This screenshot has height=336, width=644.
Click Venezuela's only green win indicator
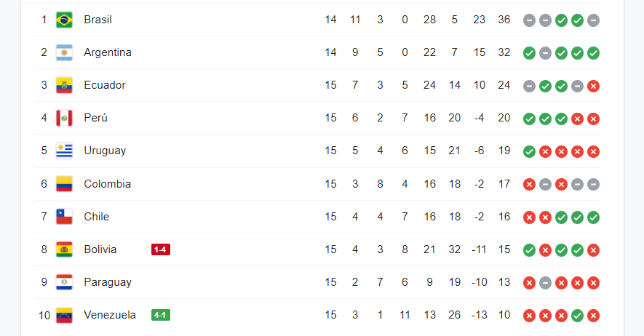[577, 316]
